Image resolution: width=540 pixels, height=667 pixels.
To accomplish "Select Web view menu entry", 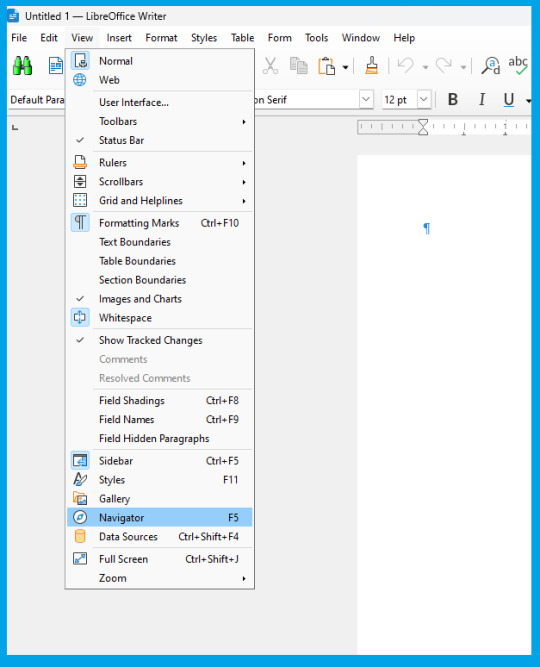I will click(x=160, y=80).
